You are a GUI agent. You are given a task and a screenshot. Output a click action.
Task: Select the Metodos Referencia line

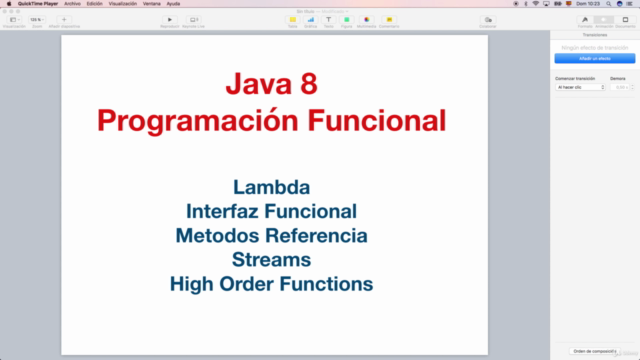pyautogui.click(x=271, y=236)
